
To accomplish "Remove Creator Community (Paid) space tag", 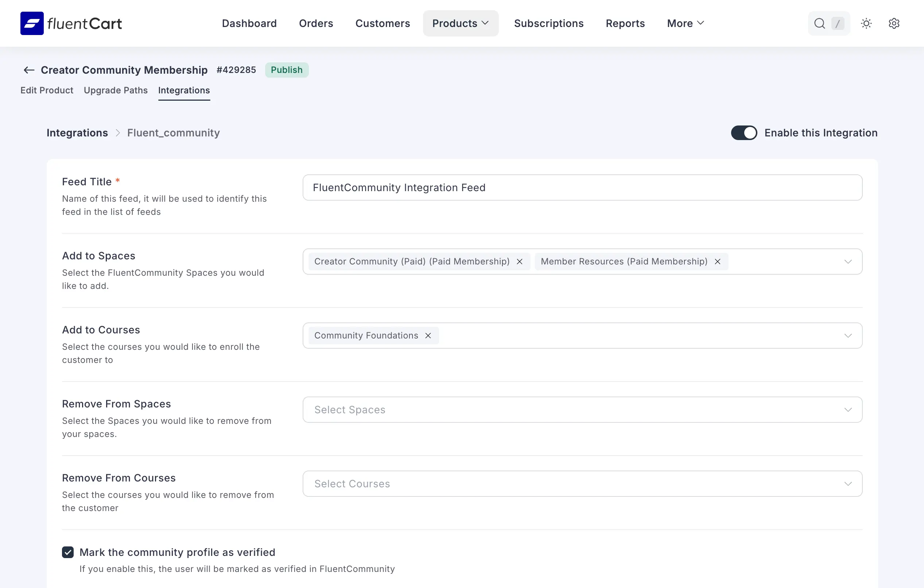I will coord(520,262).
